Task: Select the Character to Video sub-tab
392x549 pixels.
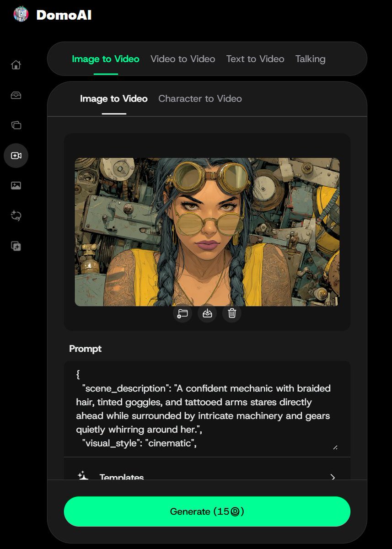Action: point(200,99)
